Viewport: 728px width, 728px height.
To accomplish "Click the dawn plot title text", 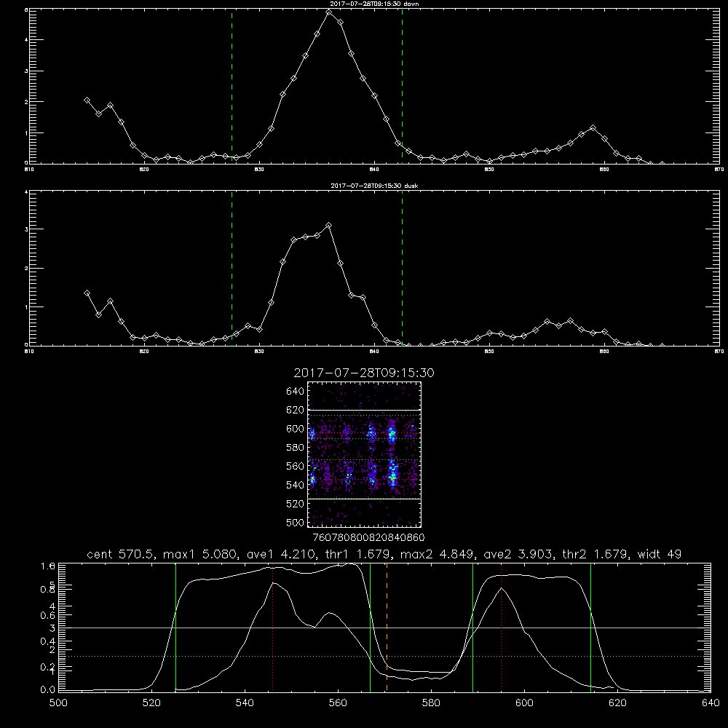I will (374, 4).
